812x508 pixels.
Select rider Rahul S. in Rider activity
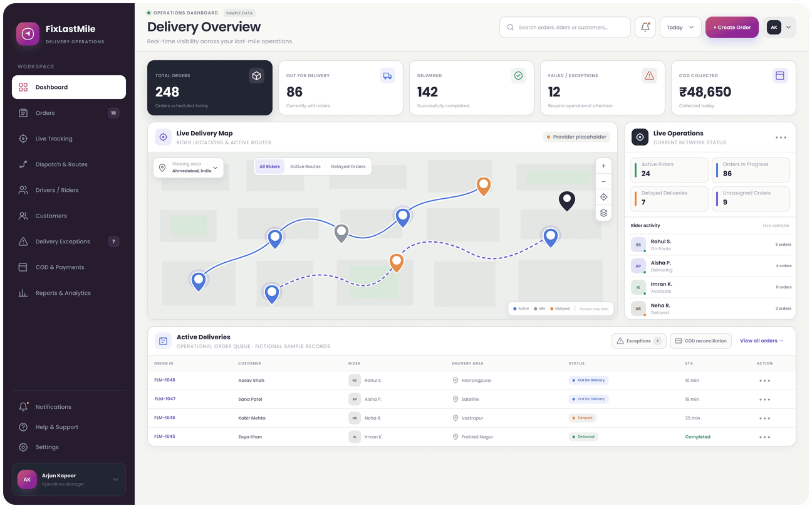pyautogui.click(x=710, y=245)
